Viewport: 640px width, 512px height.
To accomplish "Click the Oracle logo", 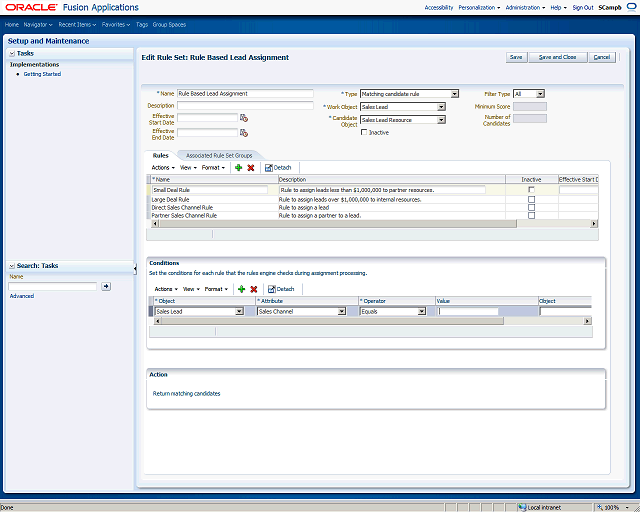I will click(31, 7).
